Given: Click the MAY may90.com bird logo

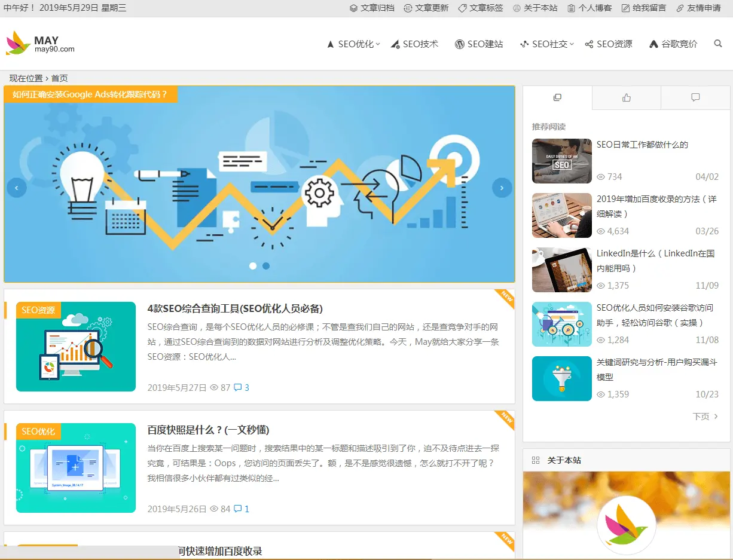Looking at the screenshot, I should click(41, 42).
